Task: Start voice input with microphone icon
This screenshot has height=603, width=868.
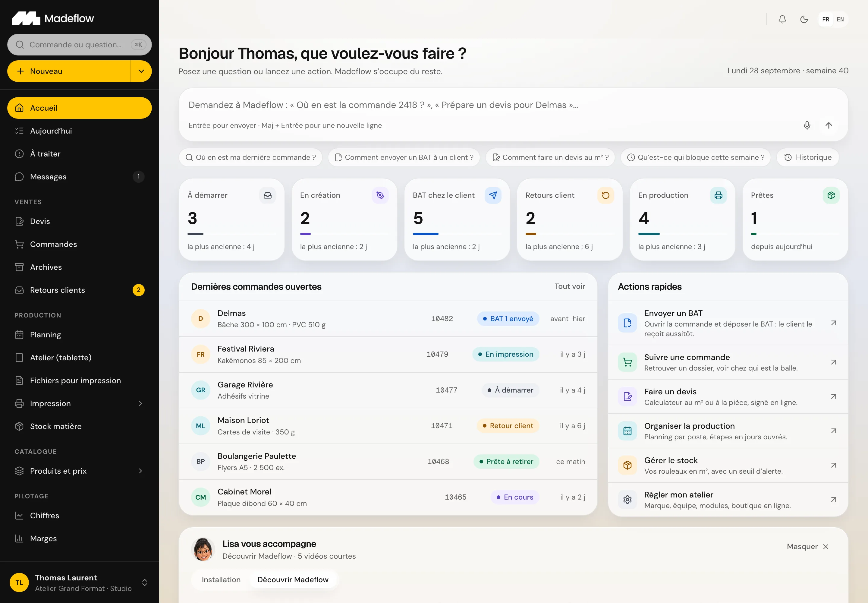Action: (807, 125)
